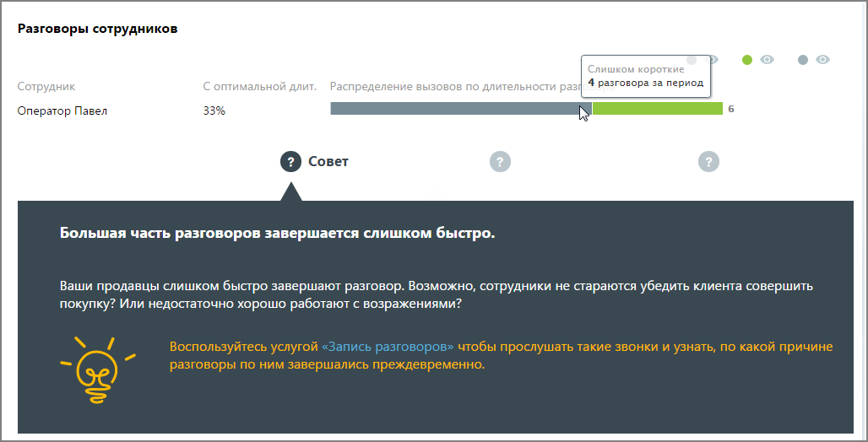Click the gray too-short calls bar segment
This screenshot has height=442, width=868.
[x=460, y=109]
